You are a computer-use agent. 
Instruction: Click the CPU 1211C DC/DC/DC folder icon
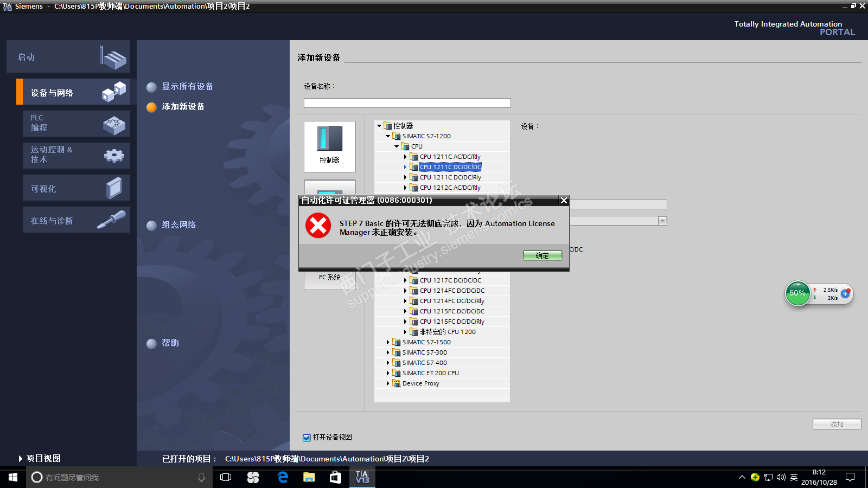(x=414, y=167)
